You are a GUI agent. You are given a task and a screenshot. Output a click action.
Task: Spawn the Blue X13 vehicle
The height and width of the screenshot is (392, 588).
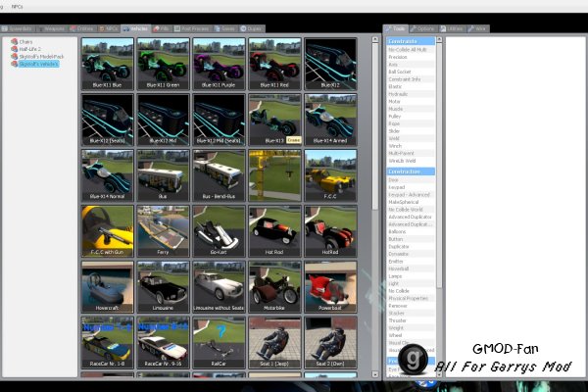pyautogui.click(x=274, y=120)
